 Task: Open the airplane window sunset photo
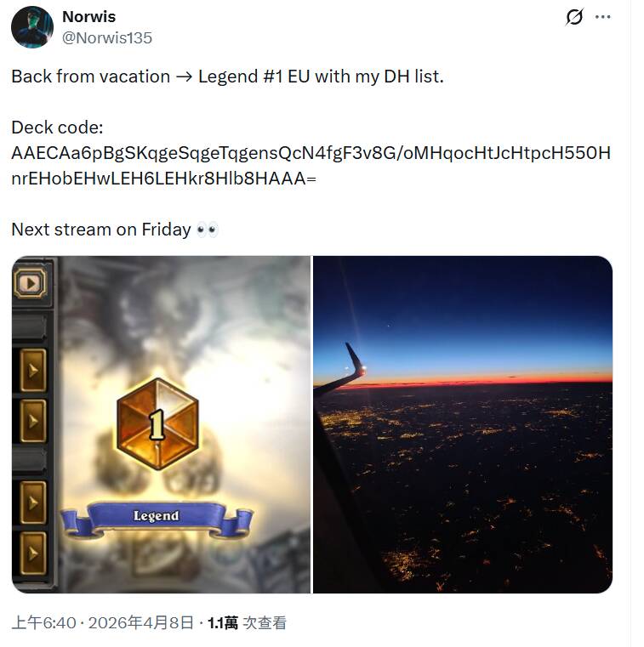(463, 424)
